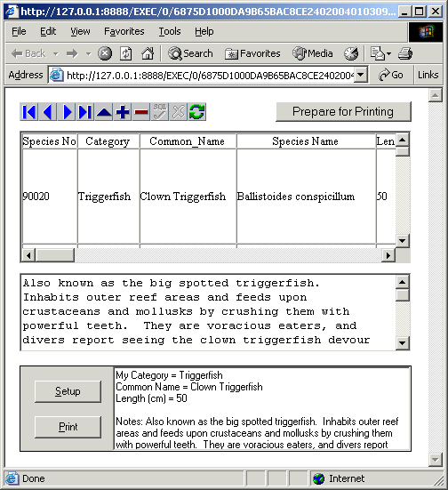Click the grid's scroll left arrow
Screen dimensions: 448x490
point(28,255)
